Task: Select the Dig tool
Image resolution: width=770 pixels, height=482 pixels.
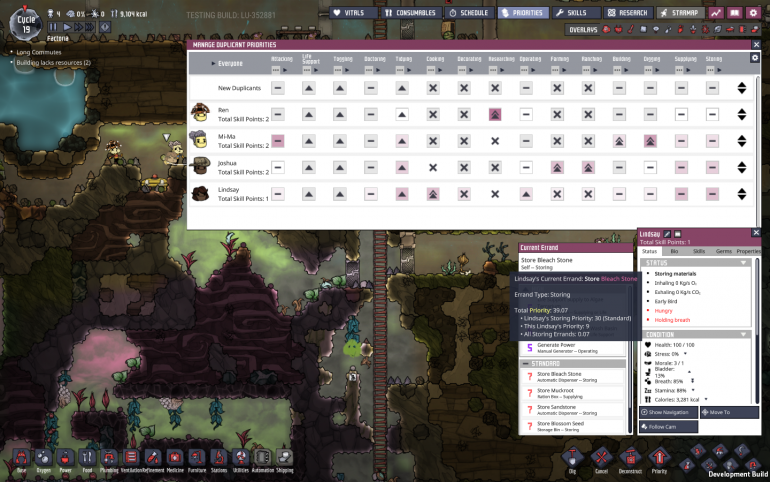Action: (572, 458)
